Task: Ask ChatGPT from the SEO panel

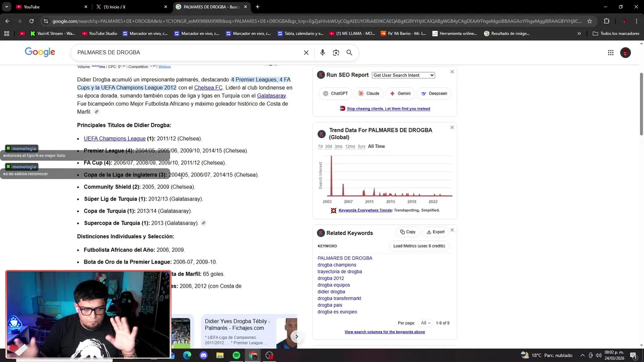Action: [335, 94]
